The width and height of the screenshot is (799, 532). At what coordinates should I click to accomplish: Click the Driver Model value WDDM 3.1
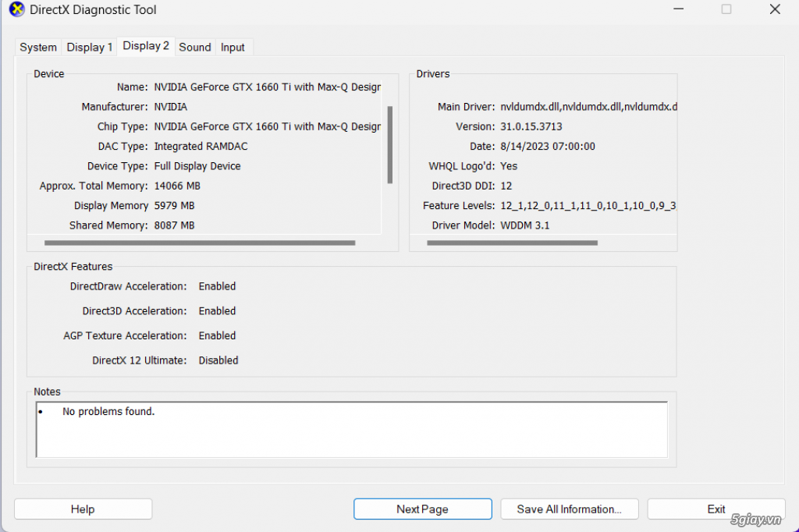(525, 225)
